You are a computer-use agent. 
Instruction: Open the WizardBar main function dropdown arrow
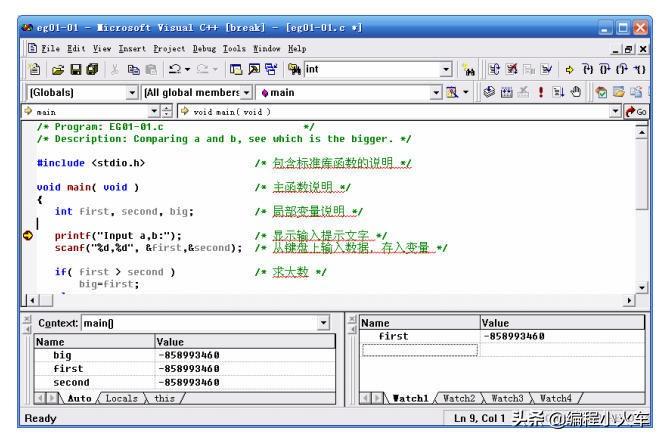(436, 92)
